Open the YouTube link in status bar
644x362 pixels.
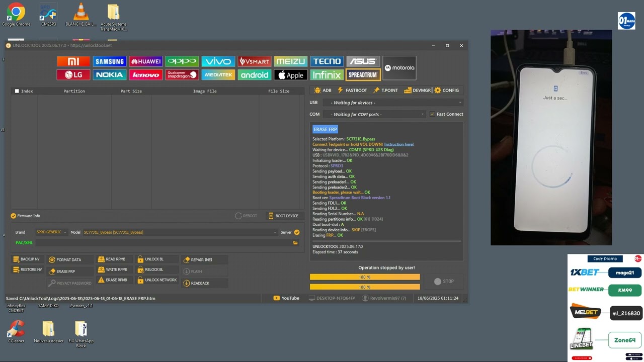pyautogui.click(x=286, y=298)
